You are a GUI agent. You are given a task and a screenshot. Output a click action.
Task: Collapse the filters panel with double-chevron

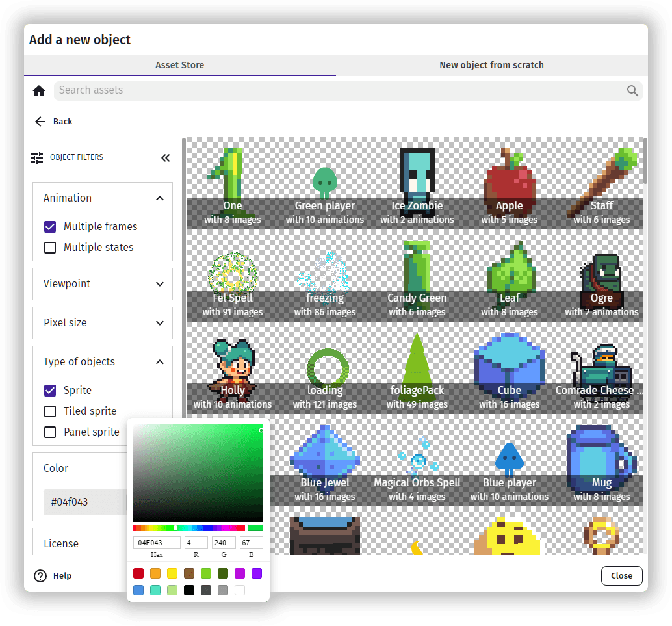166,157
